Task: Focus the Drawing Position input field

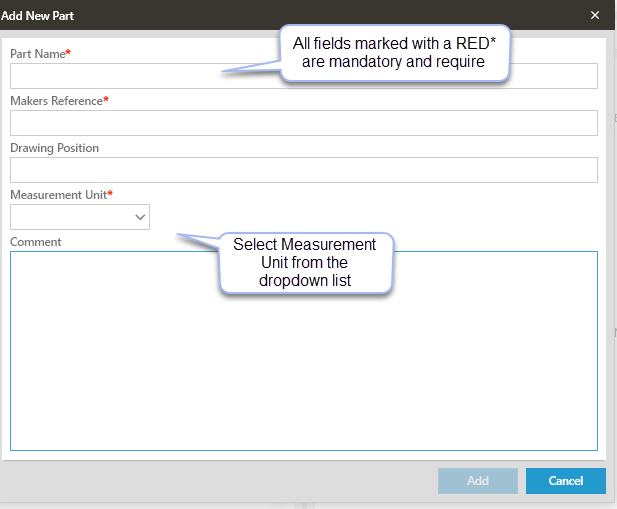Action: (303, 170)
